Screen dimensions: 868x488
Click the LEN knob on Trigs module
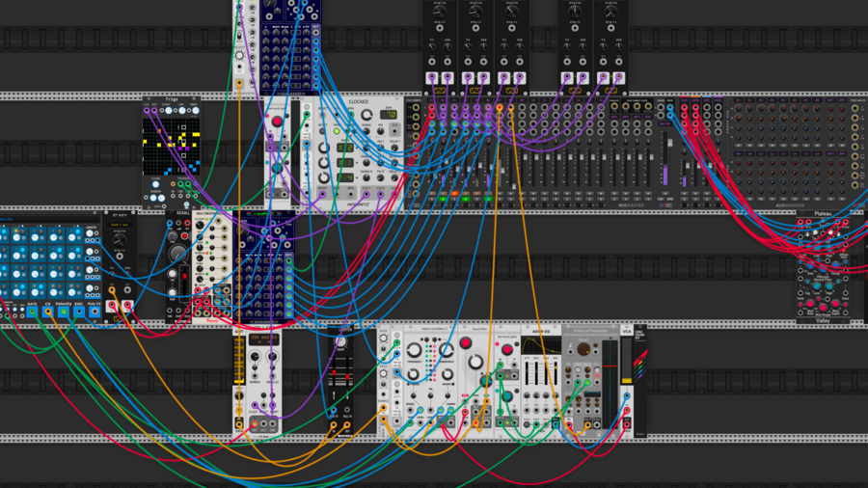[182, 111]
